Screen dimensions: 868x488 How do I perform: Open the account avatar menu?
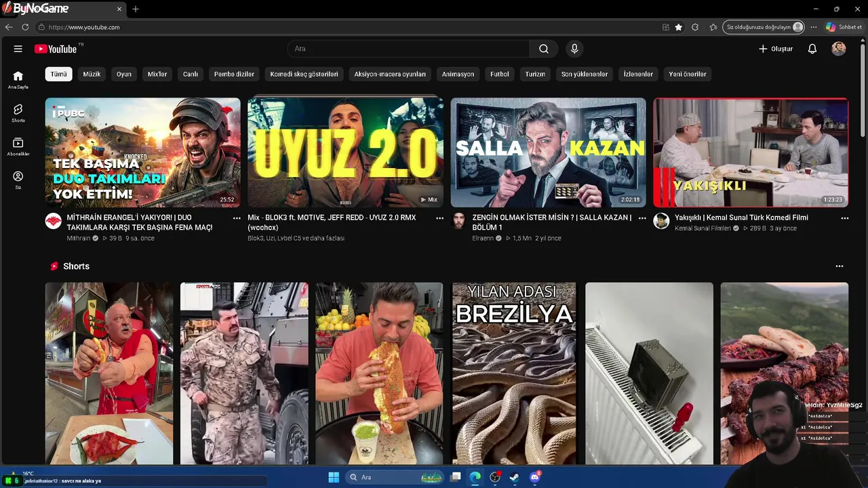[x=839, y=49]
